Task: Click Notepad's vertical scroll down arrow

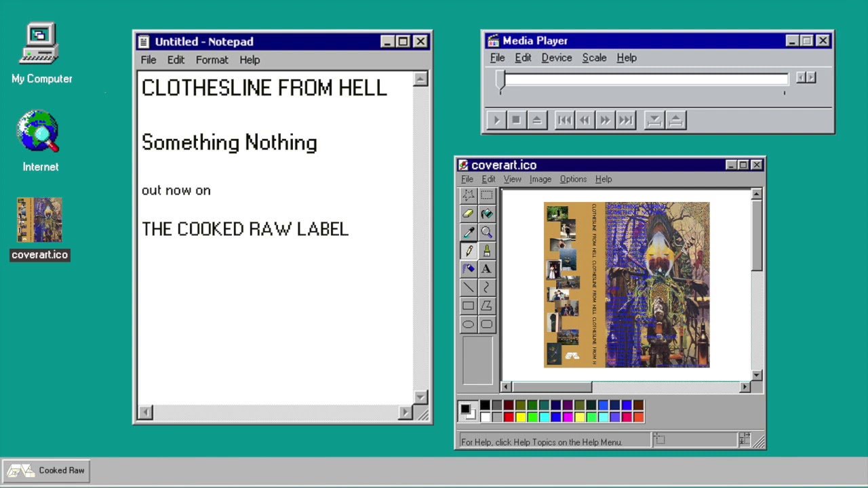Action: coord(420,398)
